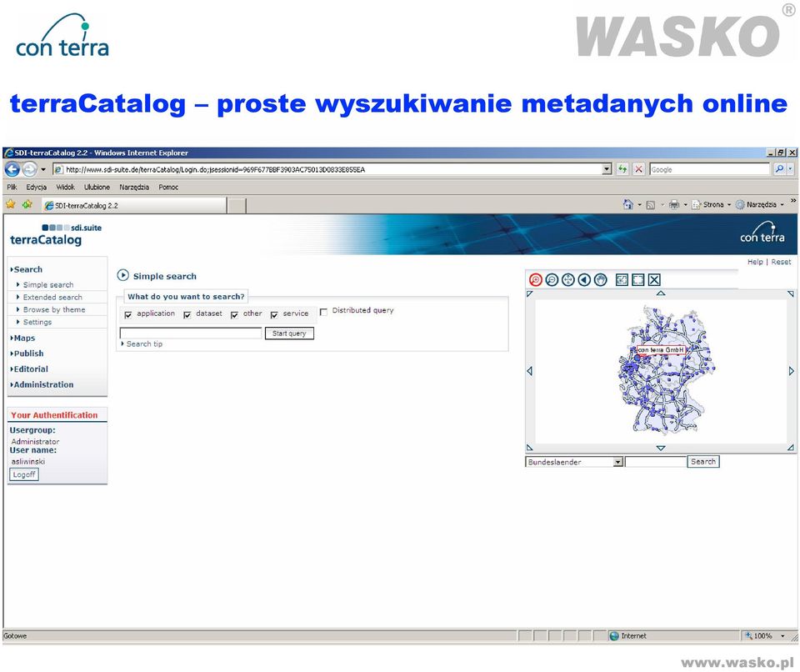Pan map west with left arrow
Viewport: 800px width, 672px height.
(530, 371)
